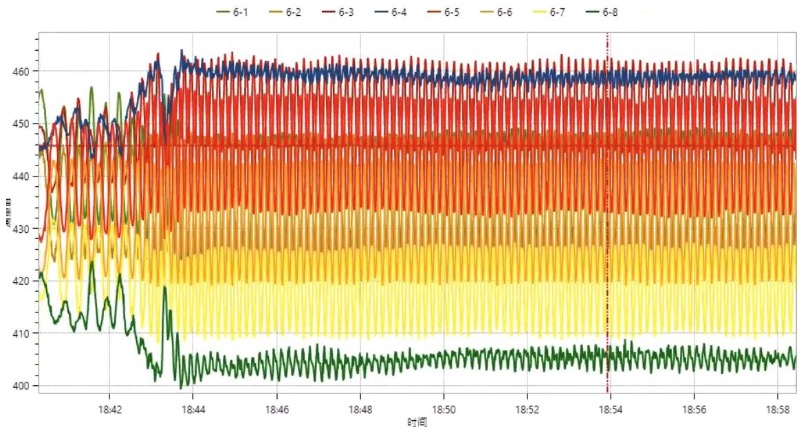The width and height of the screenshot is (810, 440).
Task: Toggle the 6-2 series legend entry
Action: [x=285, y=12]
